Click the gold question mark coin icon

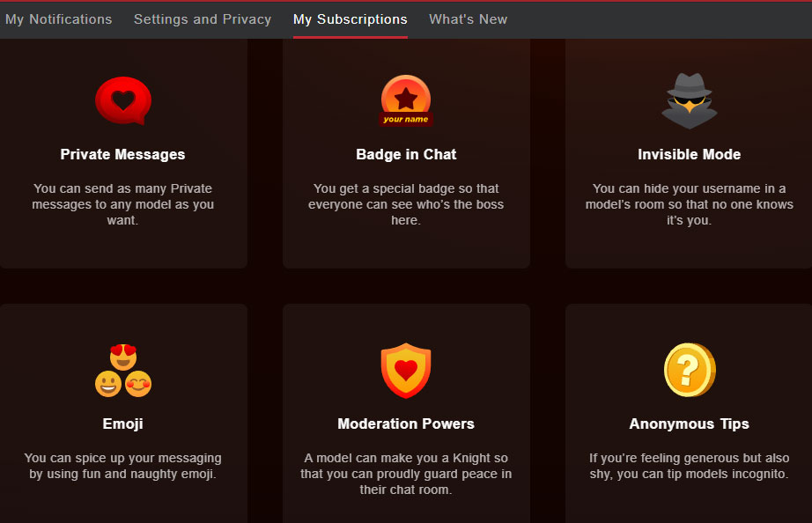pos(689,371)
